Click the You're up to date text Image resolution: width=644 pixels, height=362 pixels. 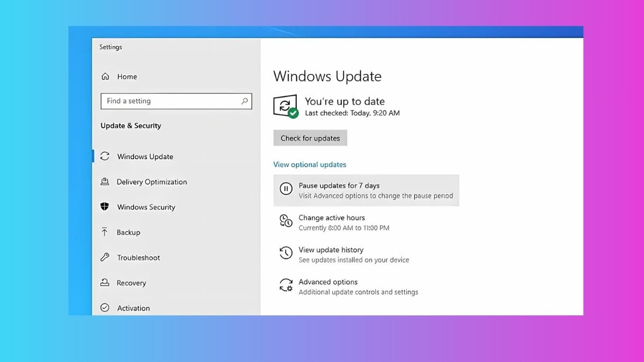(345, 101)
